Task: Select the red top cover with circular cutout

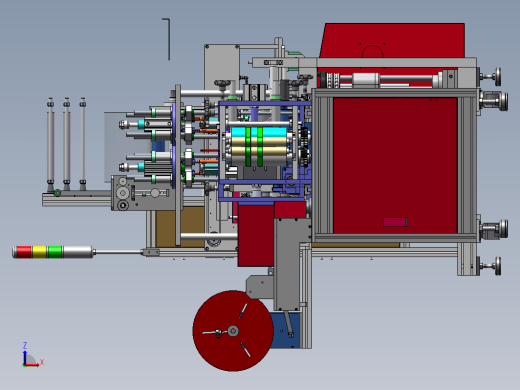Action: tap(393, 41)
